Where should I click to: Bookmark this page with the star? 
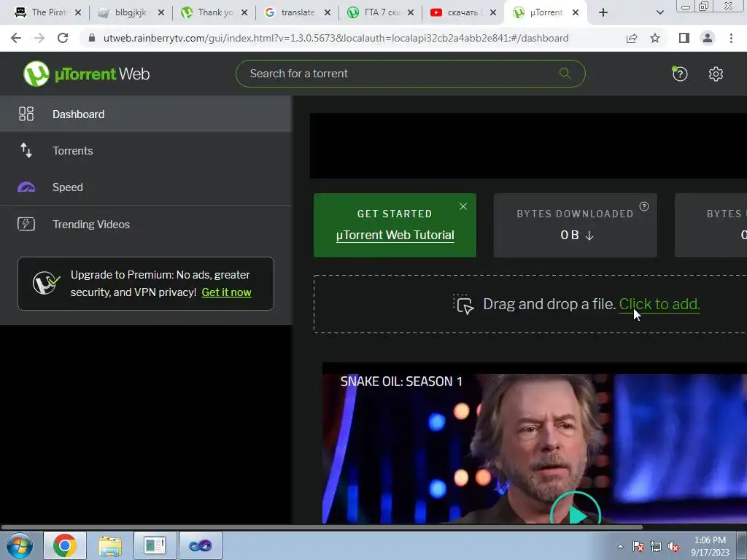tap(655, 38)
